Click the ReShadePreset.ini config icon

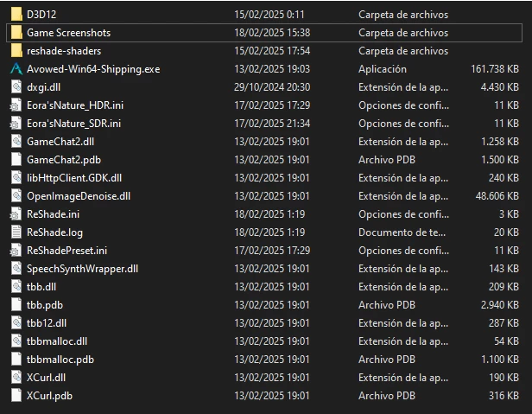pyautogui.click(x=16, y=251)
